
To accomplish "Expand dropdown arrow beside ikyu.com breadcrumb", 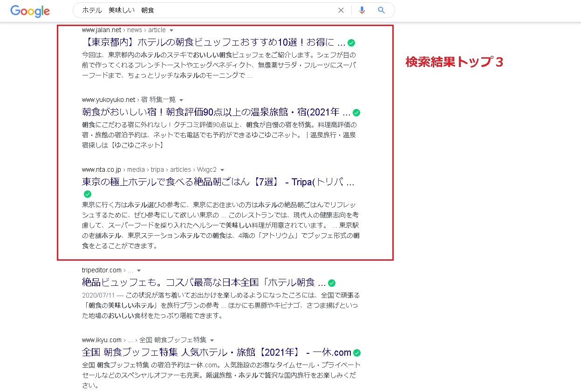I will click(212, 340).
